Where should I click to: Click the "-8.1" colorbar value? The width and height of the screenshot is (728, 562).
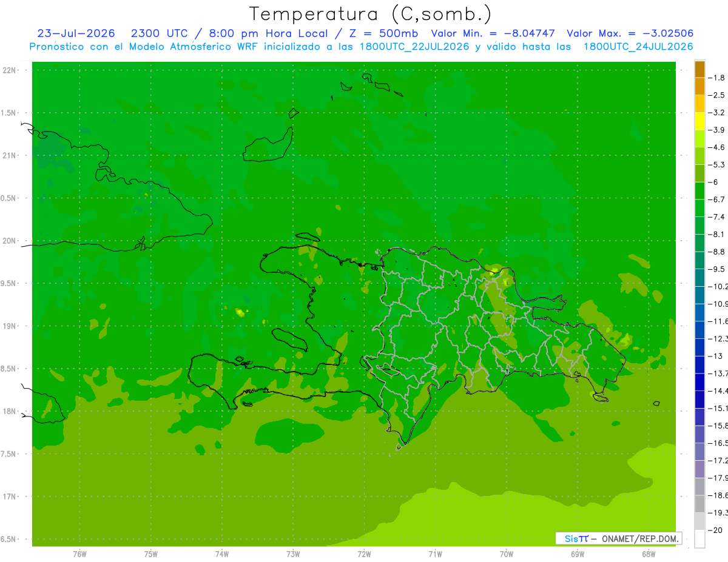718,234
